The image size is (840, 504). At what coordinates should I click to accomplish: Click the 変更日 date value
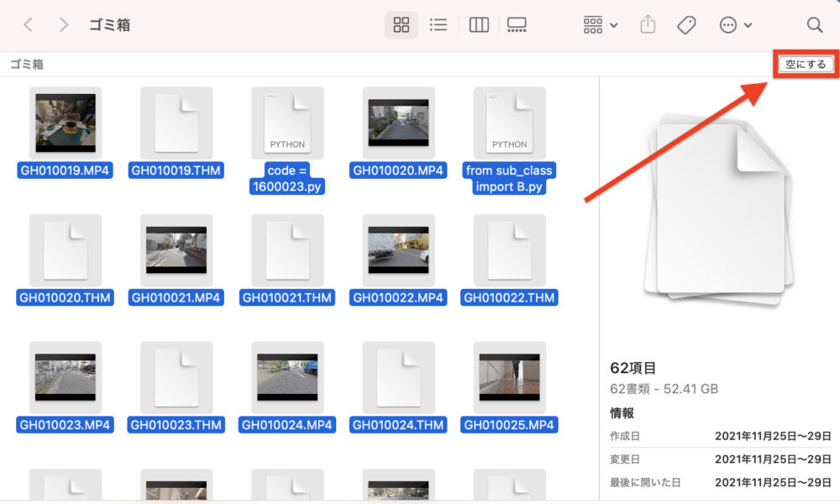pyautogui.click(x=773, y=459)
